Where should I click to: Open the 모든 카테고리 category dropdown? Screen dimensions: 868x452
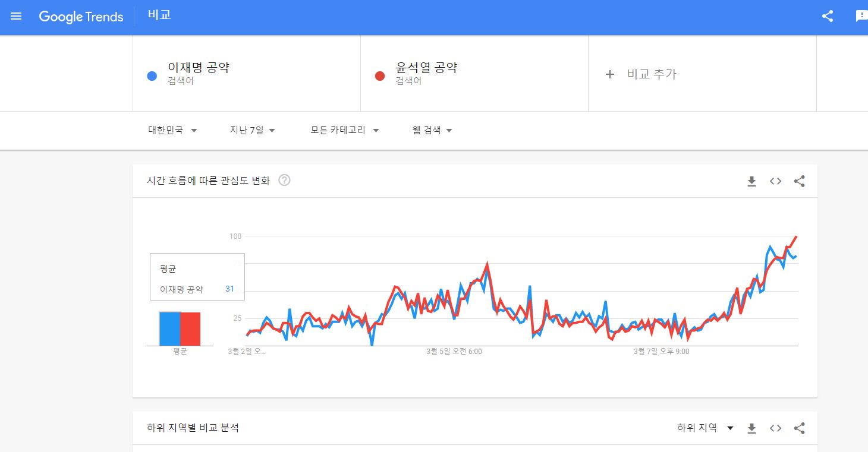point(345,130)
